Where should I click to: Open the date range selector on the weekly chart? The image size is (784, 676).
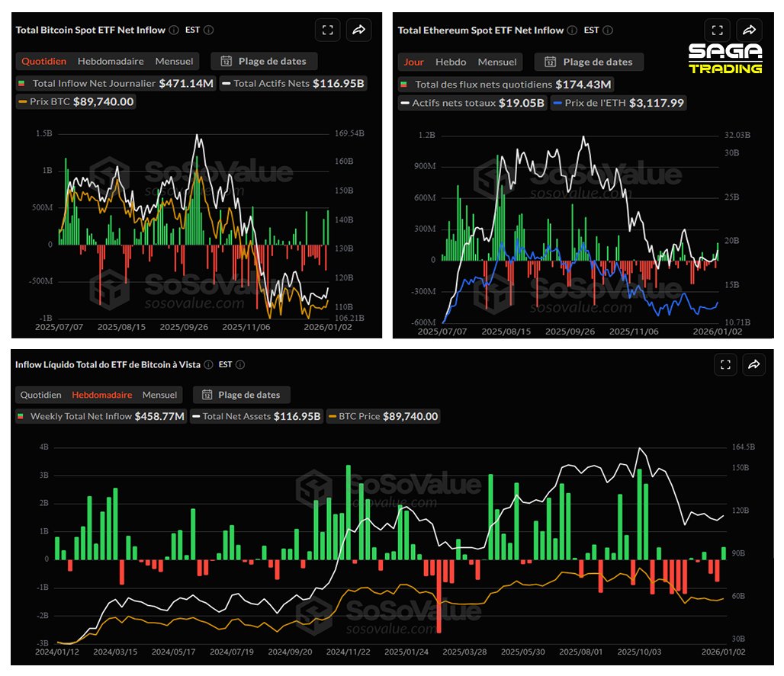point(241,395)
